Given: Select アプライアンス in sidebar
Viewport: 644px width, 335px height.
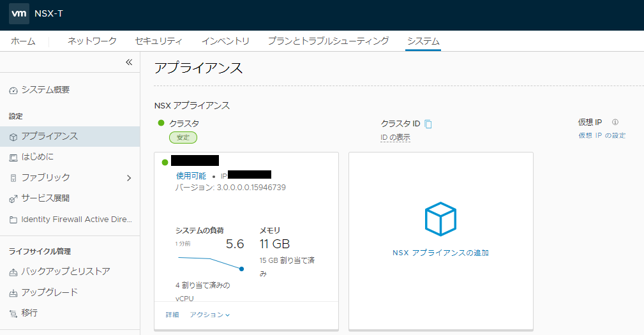Looking at the screenshot, I should [70, 137].
